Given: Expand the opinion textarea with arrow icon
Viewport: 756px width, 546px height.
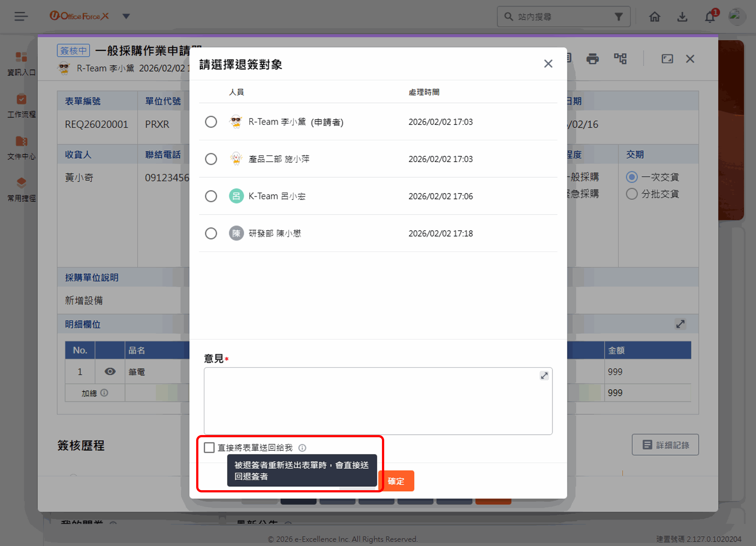Looking at the screenshot, I should click(x=544, y=375).
